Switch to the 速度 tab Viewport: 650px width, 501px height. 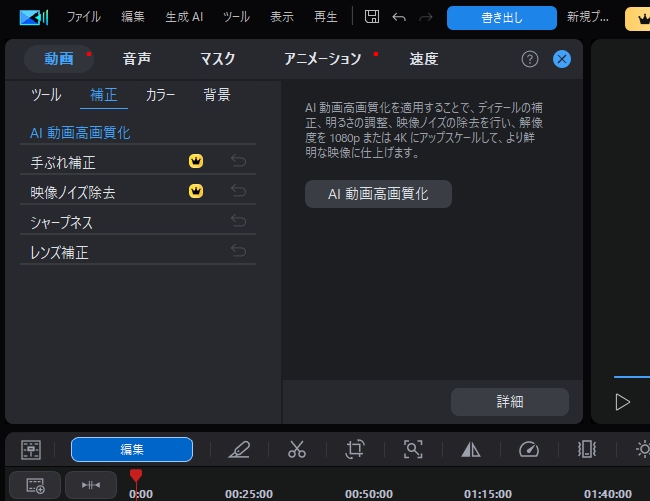tap(424, 59)
